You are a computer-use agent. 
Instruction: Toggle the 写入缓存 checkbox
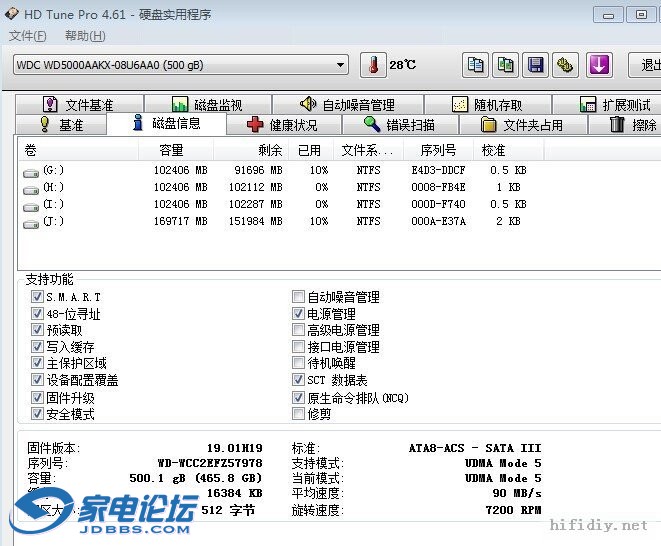(x=37, y=347)
